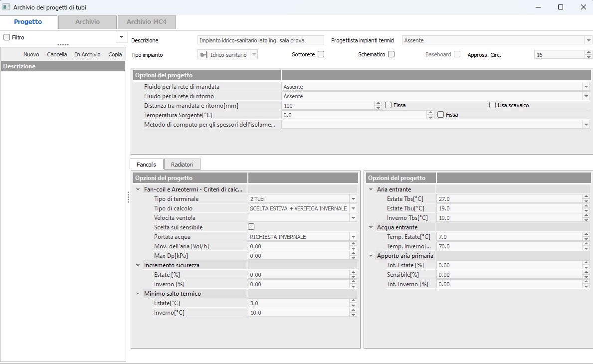Collapse the Incremento sicurezza group

click(x=138, y=265)
